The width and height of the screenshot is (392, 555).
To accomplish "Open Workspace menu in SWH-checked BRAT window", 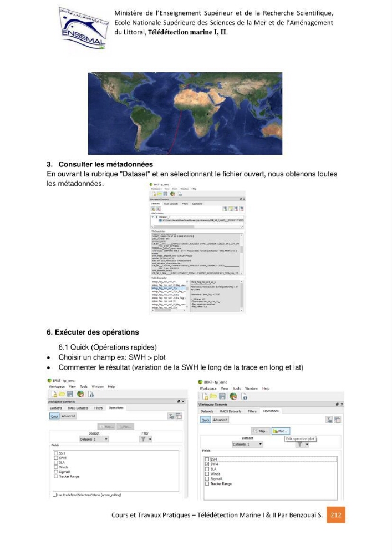I will 208,389.
